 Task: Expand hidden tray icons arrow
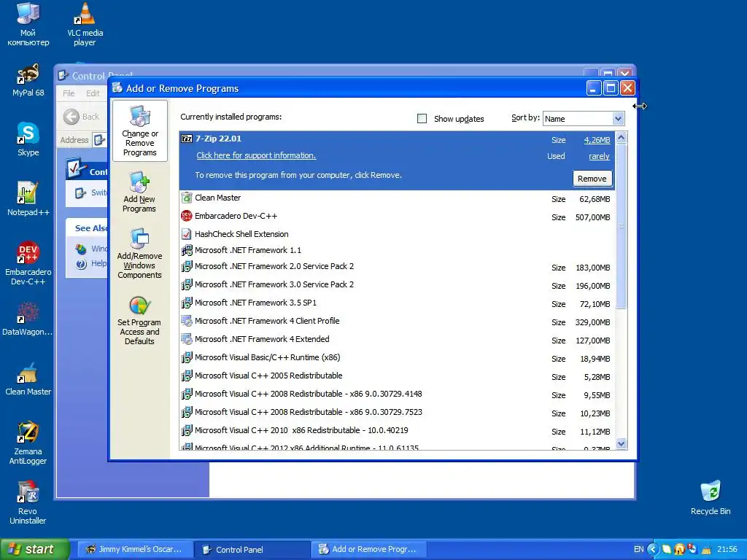coord(653,550)
